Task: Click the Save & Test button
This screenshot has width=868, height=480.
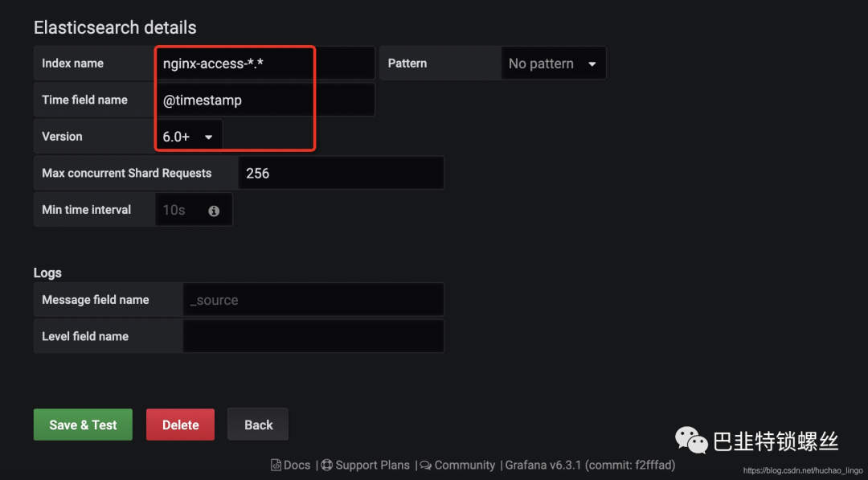Action: click(83, 425)
